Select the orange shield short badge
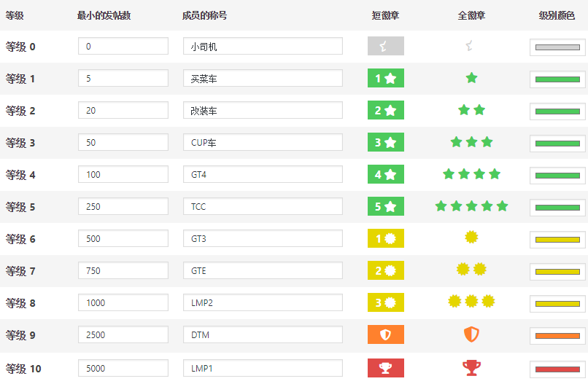The width and height of the screenshot is (588, 384). 385,334
